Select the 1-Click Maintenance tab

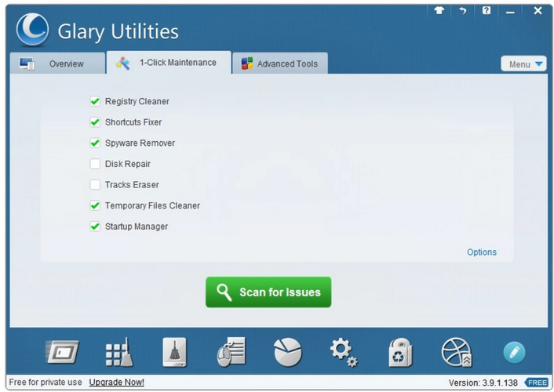(x=169, y=63)
